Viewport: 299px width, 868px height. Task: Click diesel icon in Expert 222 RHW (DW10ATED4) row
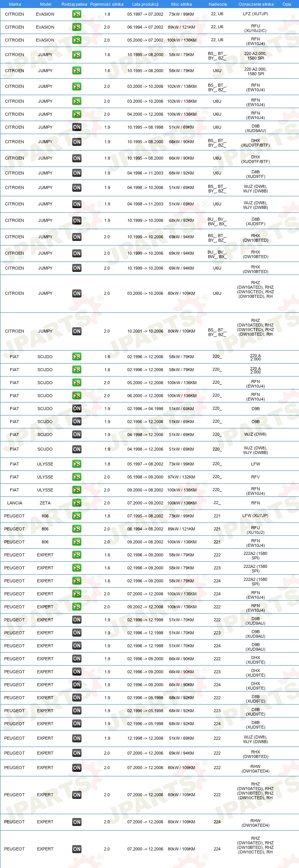[x=76, y=768]
